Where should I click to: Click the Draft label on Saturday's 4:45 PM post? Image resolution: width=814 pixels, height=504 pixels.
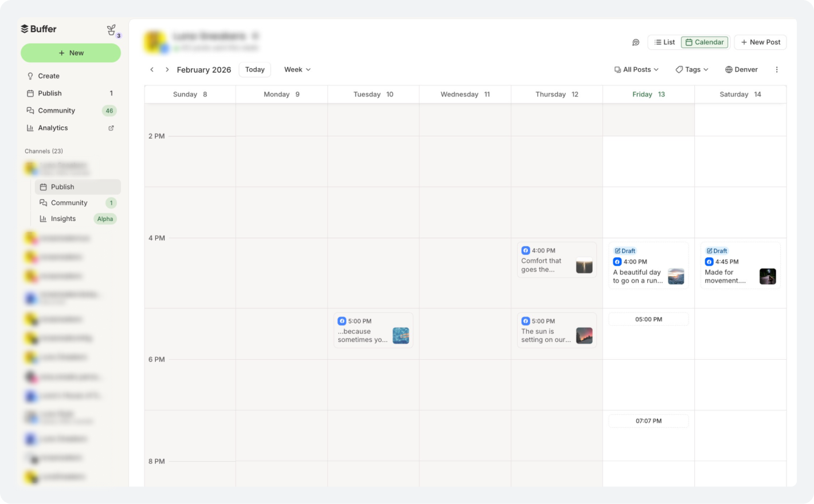pos(717,251)
